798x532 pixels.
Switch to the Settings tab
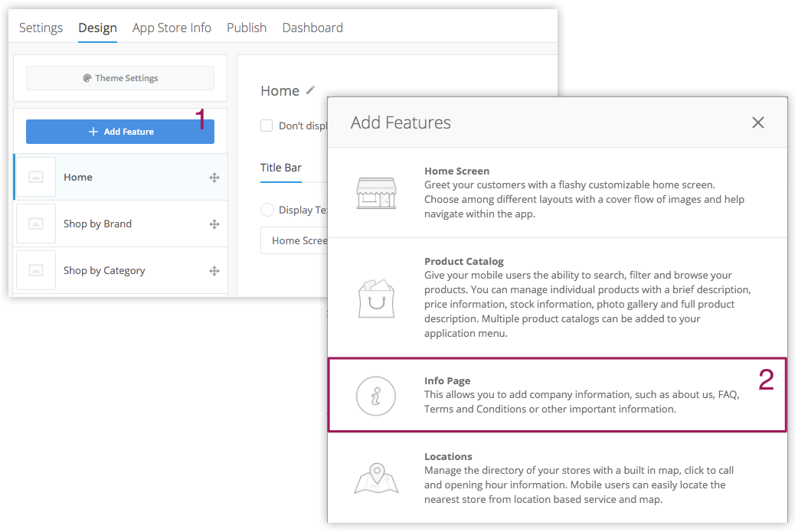(41, 28)
